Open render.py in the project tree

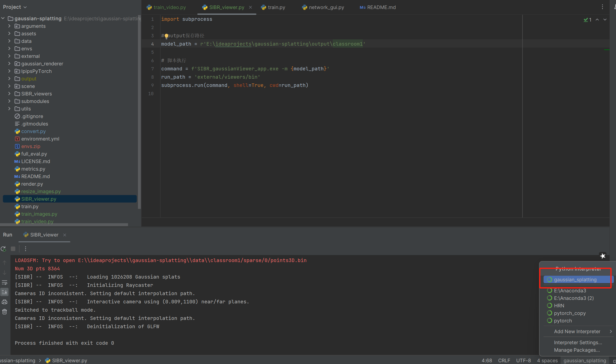[x=32, y=184]
